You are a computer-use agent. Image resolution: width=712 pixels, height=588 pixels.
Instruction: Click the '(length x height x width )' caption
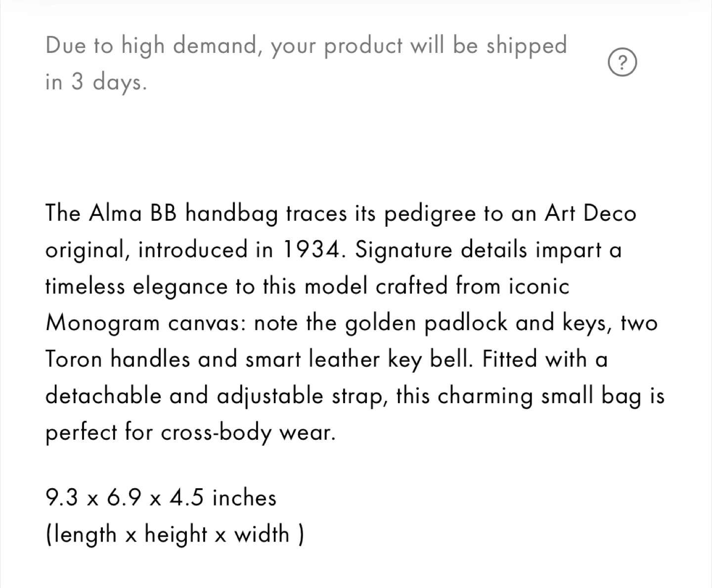pyautogui.click(x=175, y=535)
